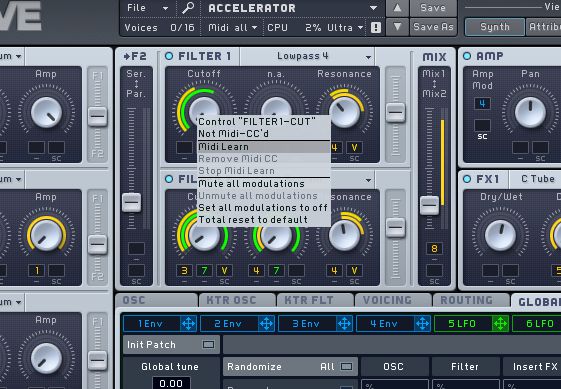Open the File menu dropdown
The width and height of the screenshot is (561, 389).
[147, 8]
